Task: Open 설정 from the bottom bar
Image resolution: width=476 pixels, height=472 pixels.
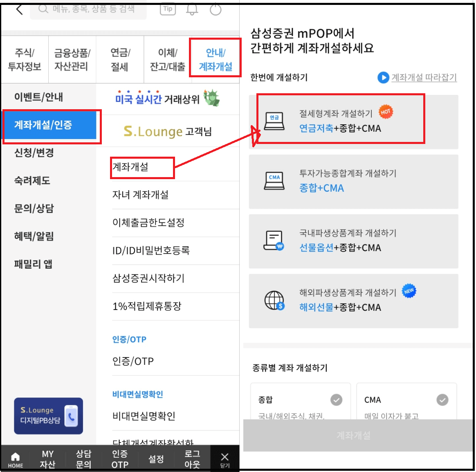Action: point(156,459)
